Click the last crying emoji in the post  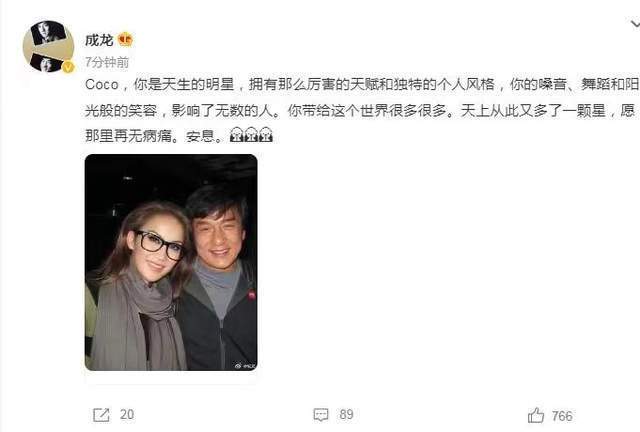pos(265,135)
